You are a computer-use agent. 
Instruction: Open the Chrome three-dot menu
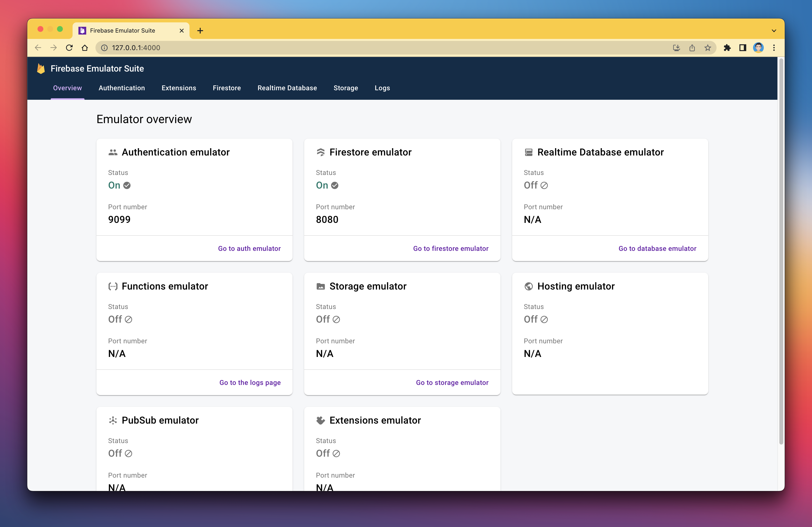click(x=774, y=48)
